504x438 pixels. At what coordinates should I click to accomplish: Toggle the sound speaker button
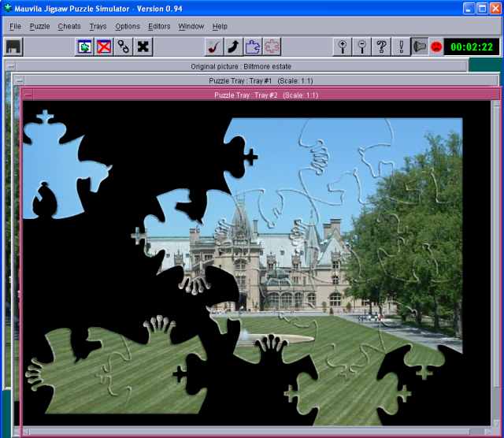[x=421, y=46]
